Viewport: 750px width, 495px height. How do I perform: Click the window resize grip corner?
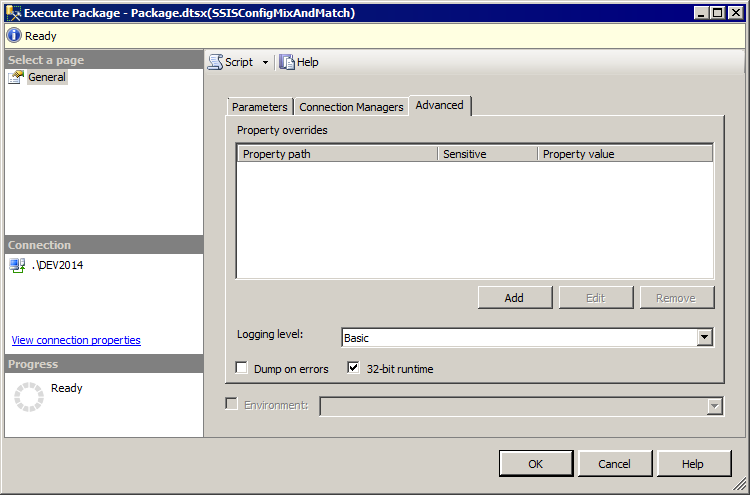pyautogui.click(x=739, y=484)
